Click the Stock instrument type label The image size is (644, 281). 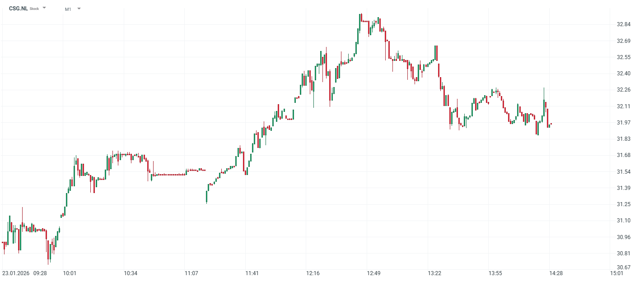pyautogui.click(x=34, y=9)
